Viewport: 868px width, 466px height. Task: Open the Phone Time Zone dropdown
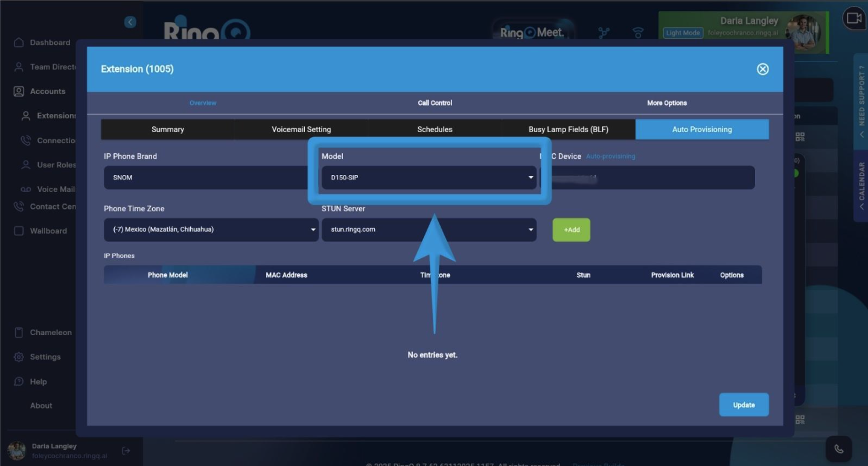pyautogui.click(x=211, y=229)
